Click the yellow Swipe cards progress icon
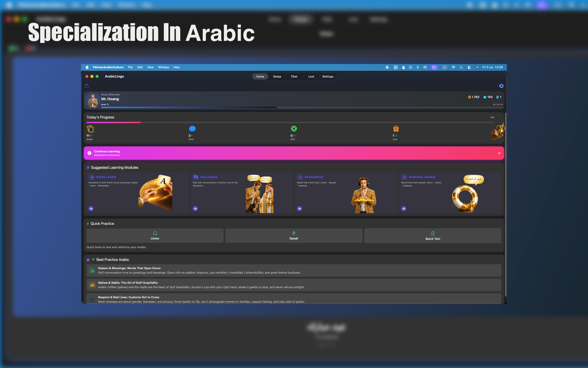The image size is (588, 368). point(90,129)
